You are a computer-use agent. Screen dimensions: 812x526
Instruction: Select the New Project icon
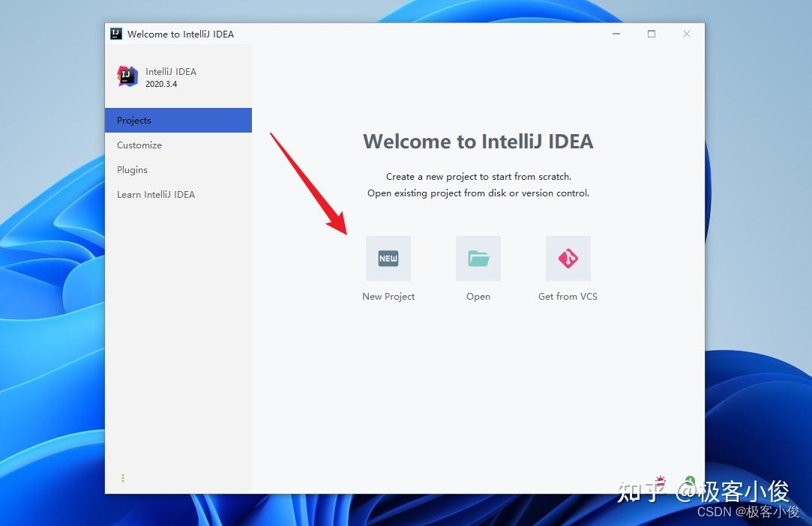pos(388,258)
